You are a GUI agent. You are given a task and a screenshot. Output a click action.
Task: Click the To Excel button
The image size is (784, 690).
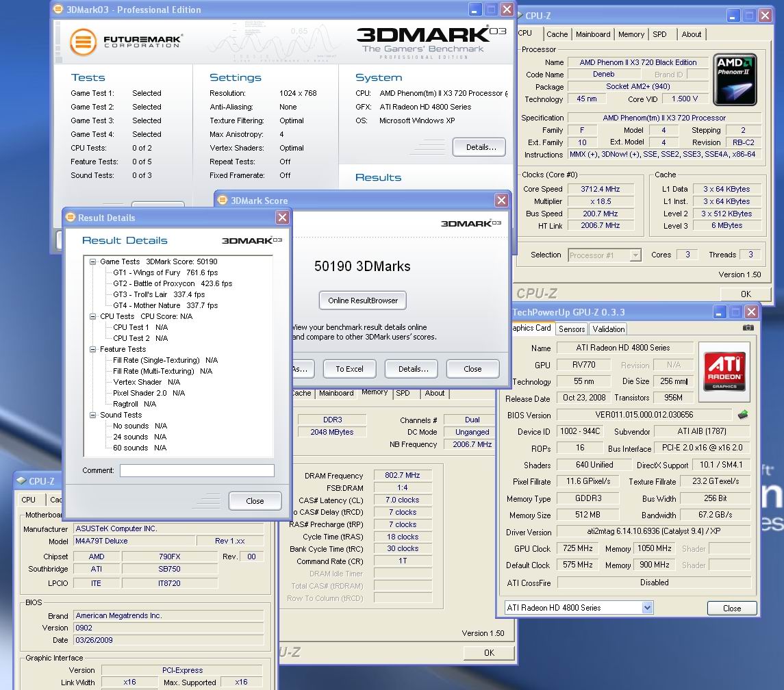349,369
